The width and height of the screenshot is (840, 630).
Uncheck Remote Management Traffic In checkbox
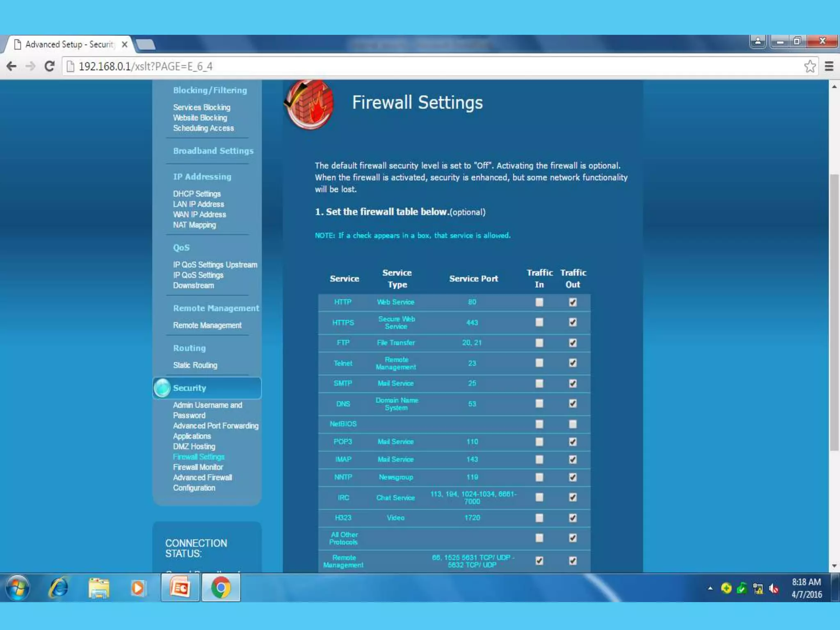539,561
